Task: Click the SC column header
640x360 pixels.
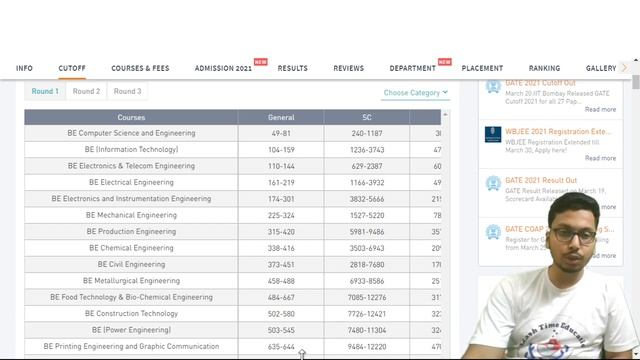Action: click(367, 117)
